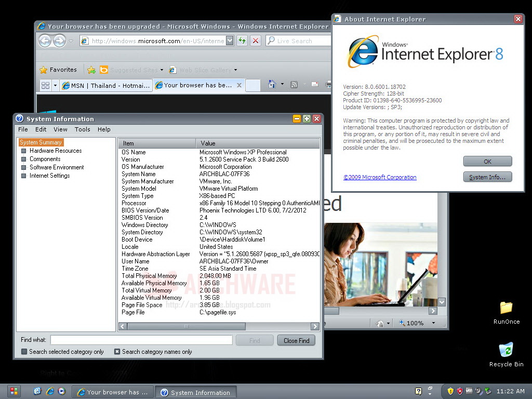Stop loading with the red X icon
The width and height of the screenshot is (532, 399).
click(256, 41)
